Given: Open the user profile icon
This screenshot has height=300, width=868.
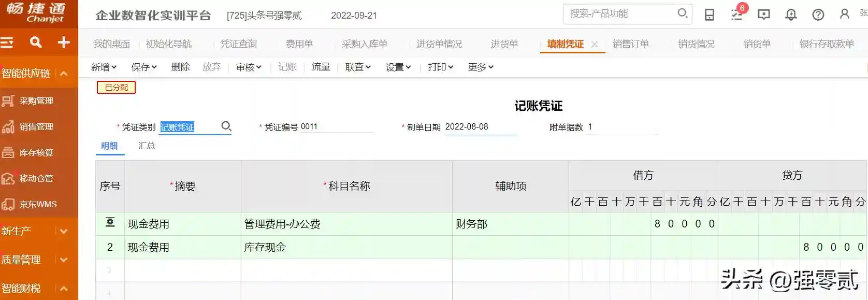Looking at the screenshot, I should pyautogui.click(x=845, y=14).
